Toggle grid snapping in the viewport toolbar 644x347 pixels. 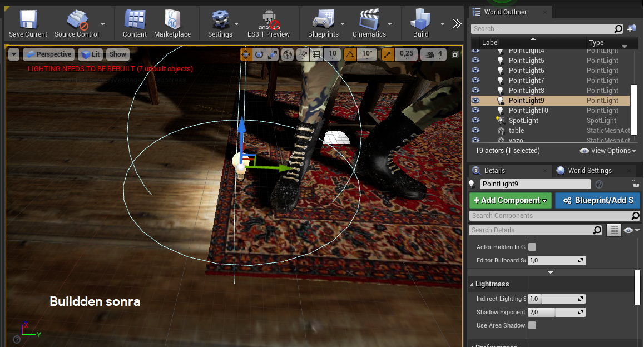(316, 54)
